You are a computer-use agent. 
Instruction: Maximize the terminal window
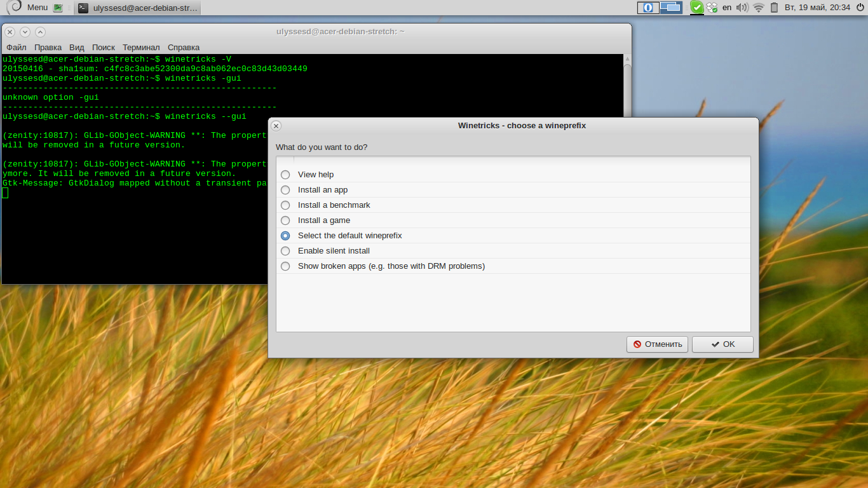40,32
